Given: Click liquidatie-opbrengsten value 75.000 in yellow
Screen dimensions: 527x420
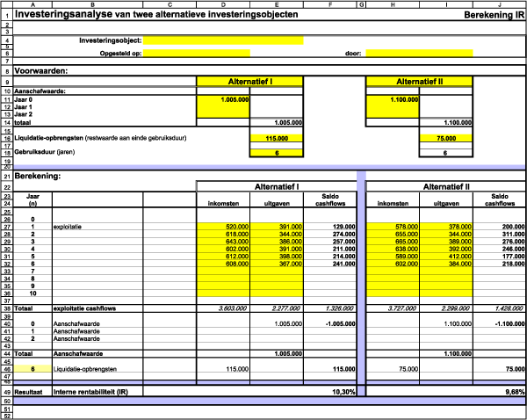Looking at the screenshot, I should [446, 138].
